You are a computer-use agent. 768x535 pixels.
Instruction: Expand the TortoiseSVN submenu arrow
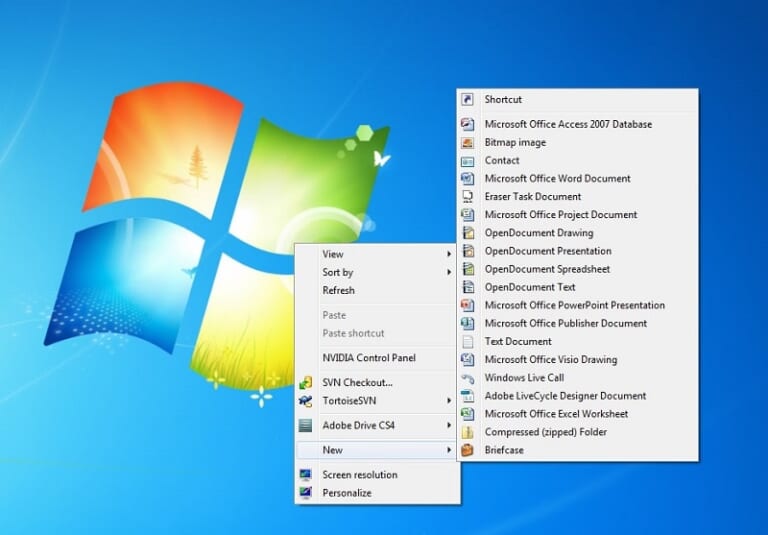point(449,401)
